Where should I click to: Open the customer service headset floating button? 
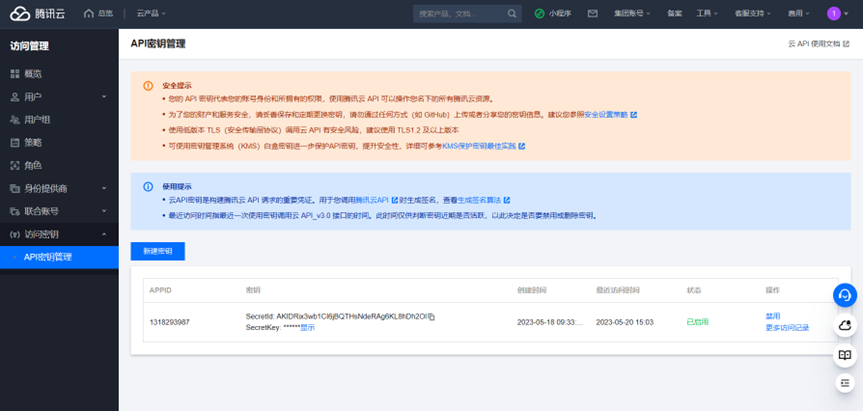(x=845, y=295)
